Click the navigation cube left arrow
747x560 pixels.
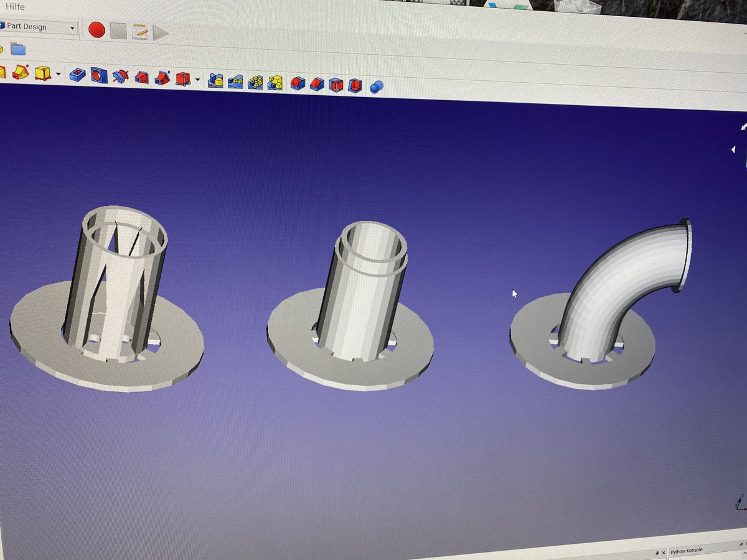(x=733, y=149)
